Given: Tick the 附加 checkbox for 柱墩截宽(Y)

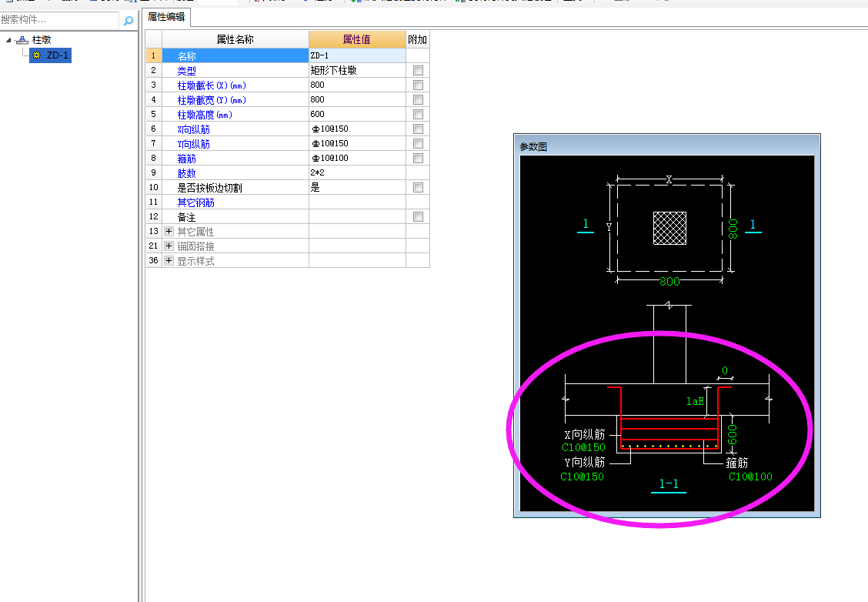Looking at the screenshot, I should tap(418, 99).
